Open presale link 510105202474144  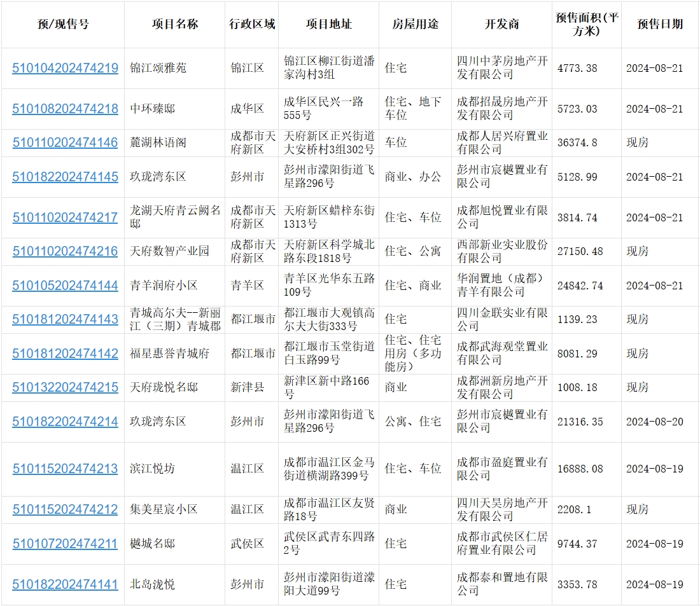tap(65, 286)
